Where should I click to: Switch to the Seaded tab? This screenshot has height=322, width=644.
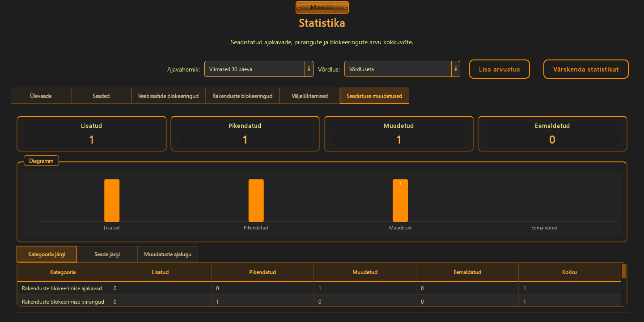[101, 96]
